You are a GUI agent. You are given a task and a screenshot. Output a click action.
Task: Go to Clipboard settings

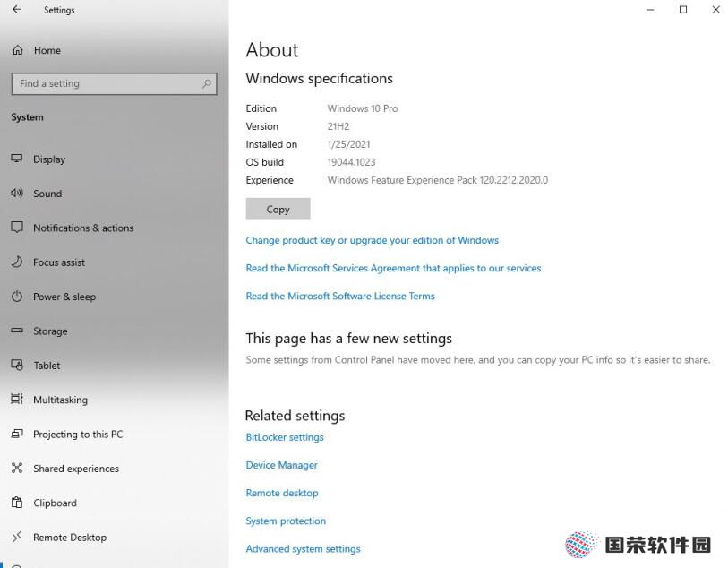pos(55,503)
